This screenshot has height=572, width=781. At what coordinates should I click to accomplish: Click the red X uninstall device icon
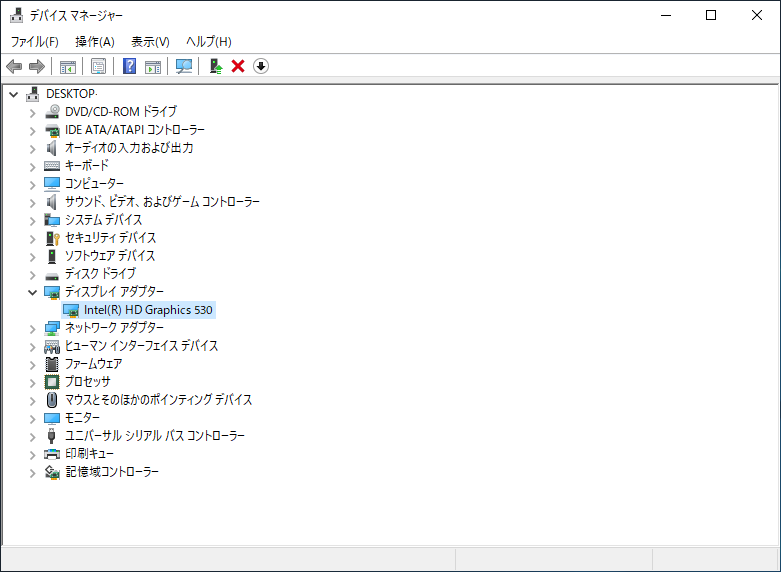(238, 66)
